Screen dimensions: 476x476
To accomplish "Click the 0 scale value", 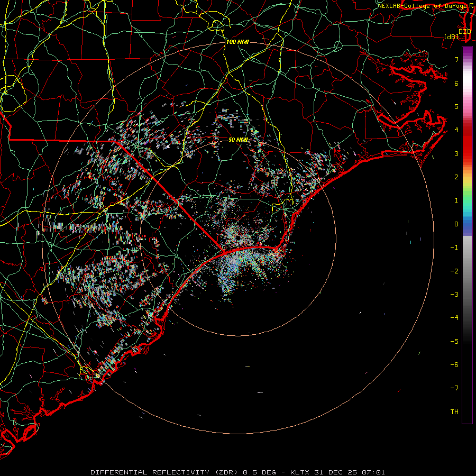I will [456, 224].
